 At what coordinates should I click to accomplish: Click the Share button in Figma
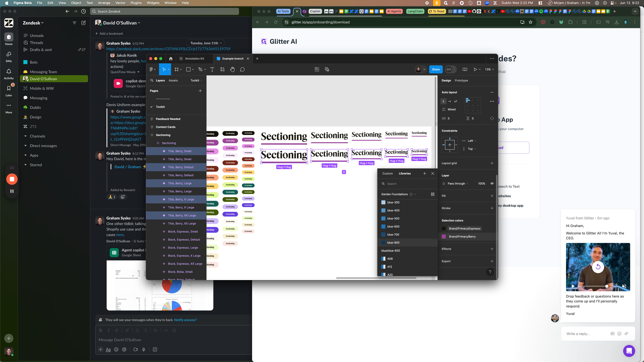436,70
